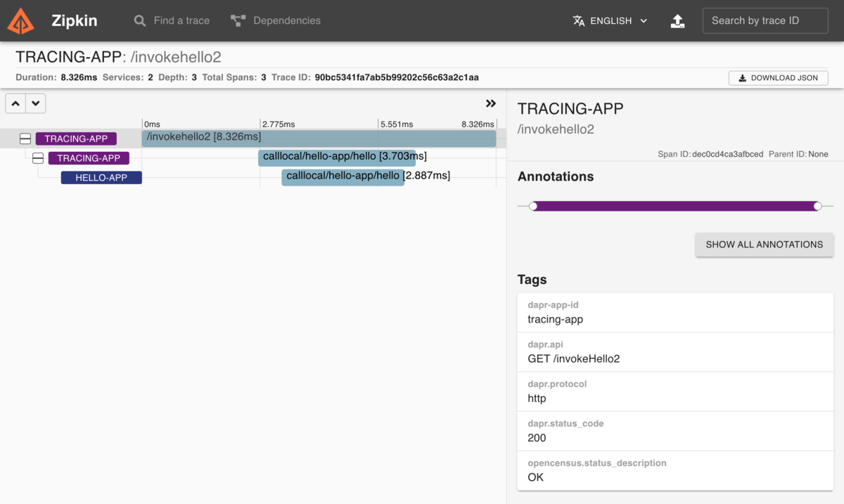Select the nested TRACING-APP service label
Screen dimensions: 844x504
[x=89, y=159]
